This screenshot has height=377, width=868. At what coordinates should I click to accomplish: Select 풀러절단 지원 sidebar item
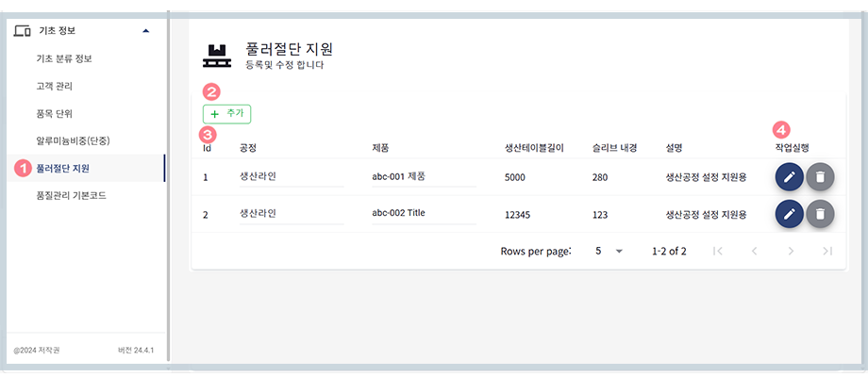(x=63, y=169)
